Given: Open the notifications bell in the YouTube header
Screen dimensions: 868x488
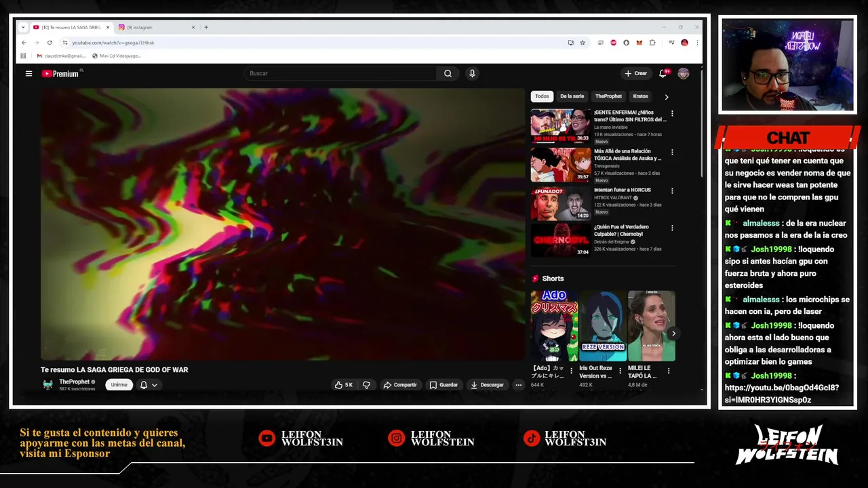Looking at the screenshot, I should (x=663, y=73).
